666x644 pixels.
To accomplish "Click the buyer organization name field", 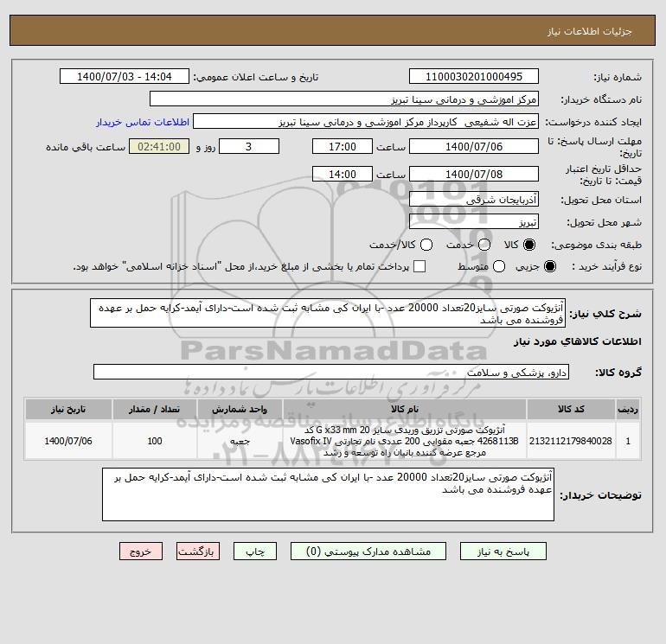I will [x=344, y=99].
